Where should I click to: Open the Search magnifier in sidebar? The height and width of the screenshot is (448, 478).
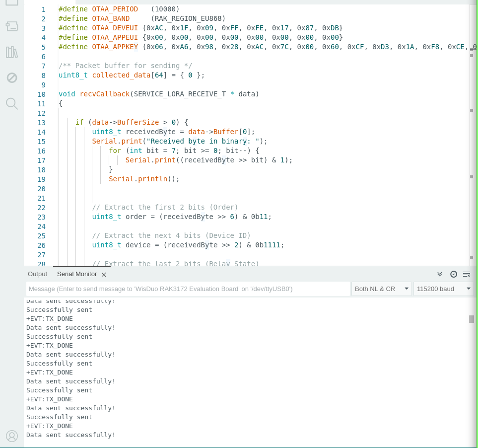click(x=12, y=103)
